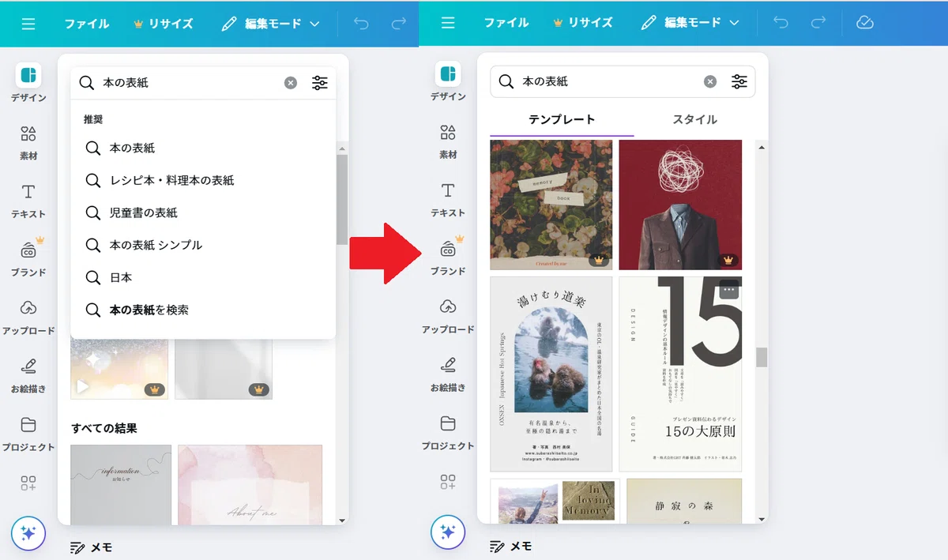The image size is (948, 560).
Task: Click 本の表紙を検索
Action: (203, 310)
